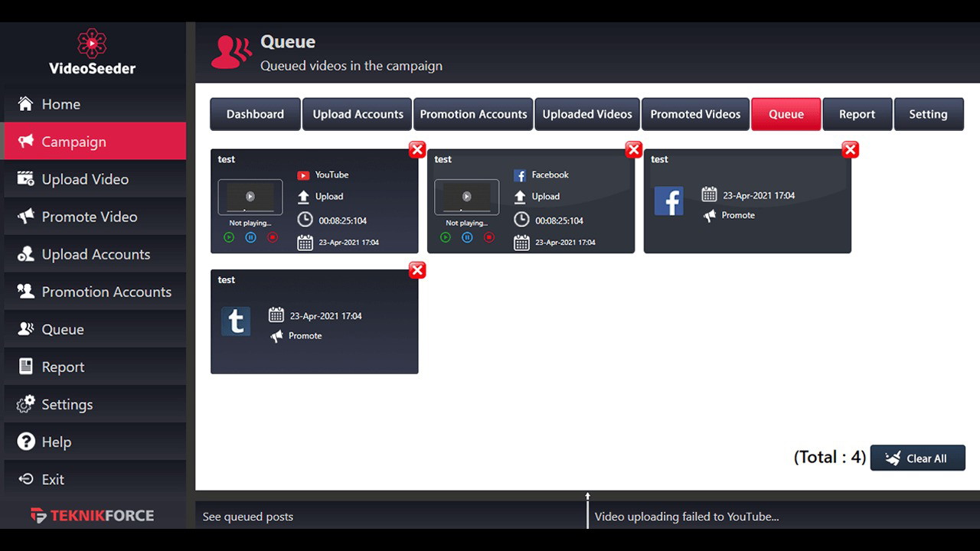Screen dimensions: 980x551
Task: Click the Facebook upload video thumbnail
Action: [466, 197]
